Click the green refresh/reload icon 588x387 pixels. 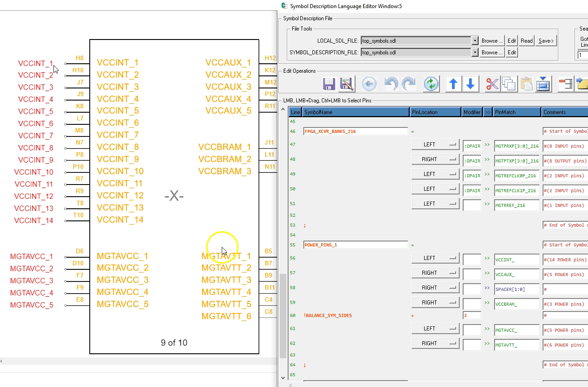tap(430, 84)
